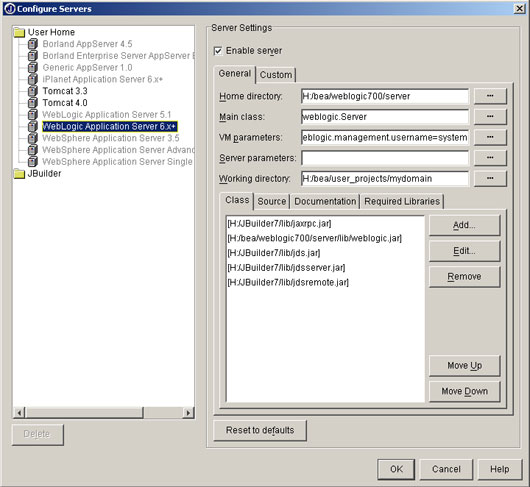530x487 pixels.
Task: Select the jds.jar class path entry
Action: pyautogui.click(x=274, y=253)
